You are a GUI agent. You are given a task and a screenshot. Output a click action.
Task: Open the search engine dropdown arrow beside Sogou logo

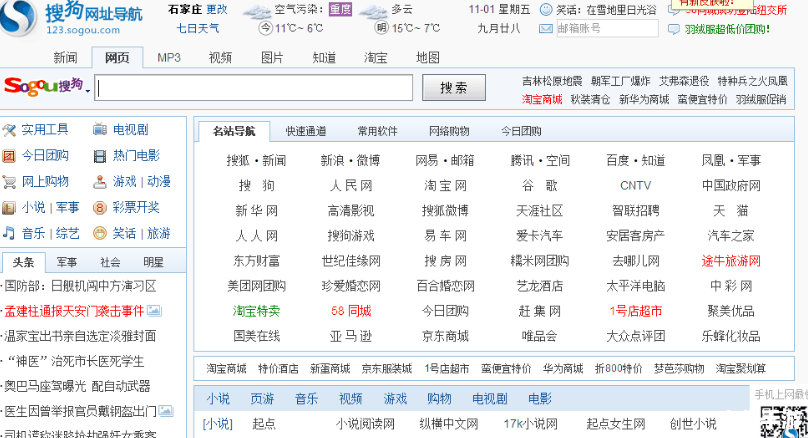tap(88, 91)
